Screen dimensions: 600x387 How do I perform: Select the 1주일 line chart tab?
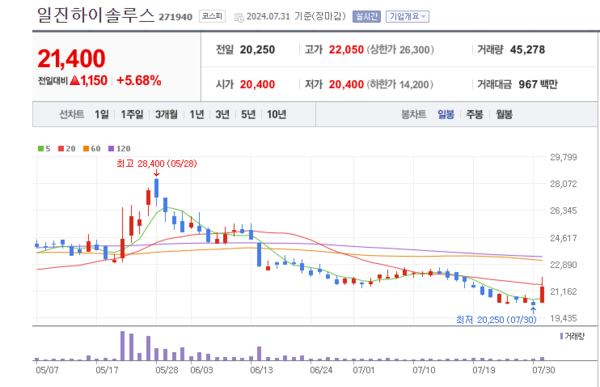(x=132, y=114)
